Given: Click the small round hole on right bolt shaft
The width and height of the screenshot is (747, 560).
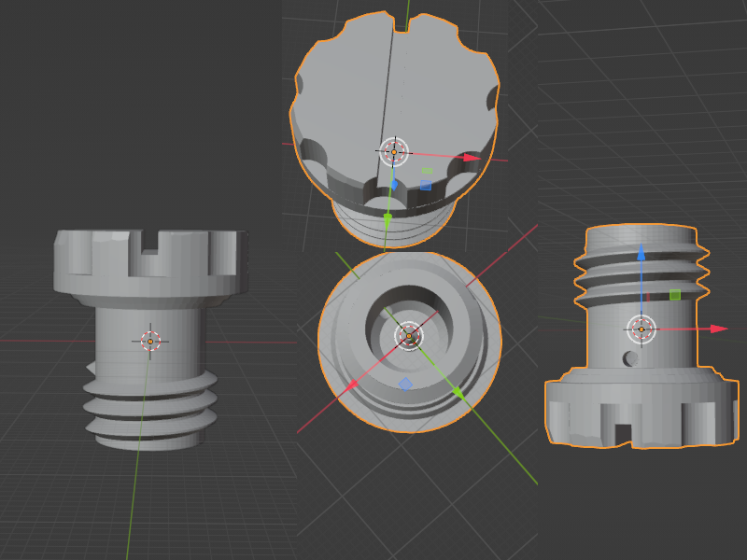Looking at the screenshot, I should [x=630, y=358].
